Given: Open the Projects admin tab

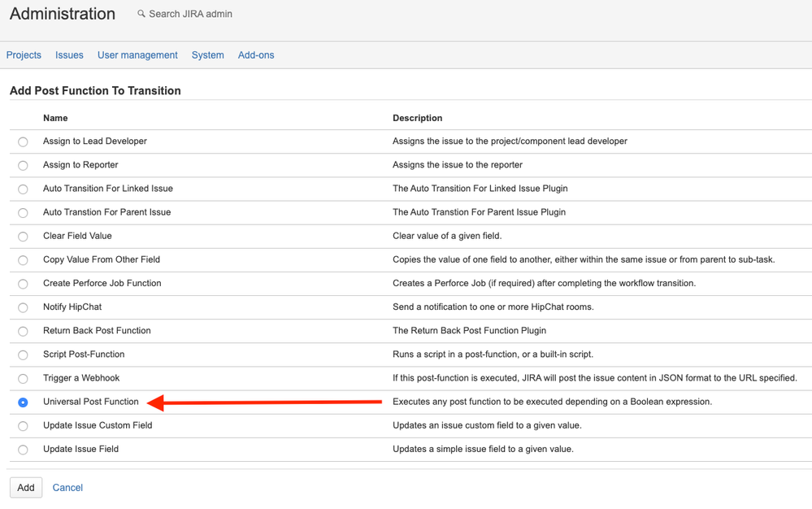Looking at the screenshot, I should (x=24, y=55).
